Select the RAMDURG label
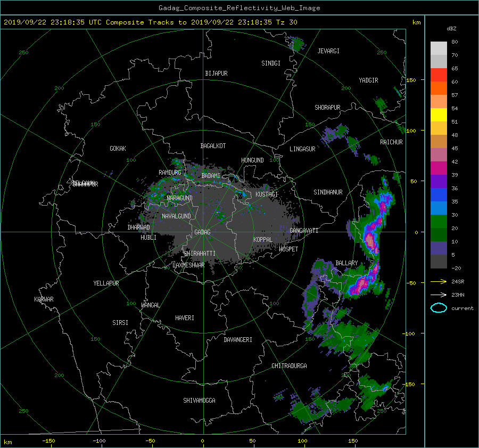479x448 pixels. click(170, 173)
